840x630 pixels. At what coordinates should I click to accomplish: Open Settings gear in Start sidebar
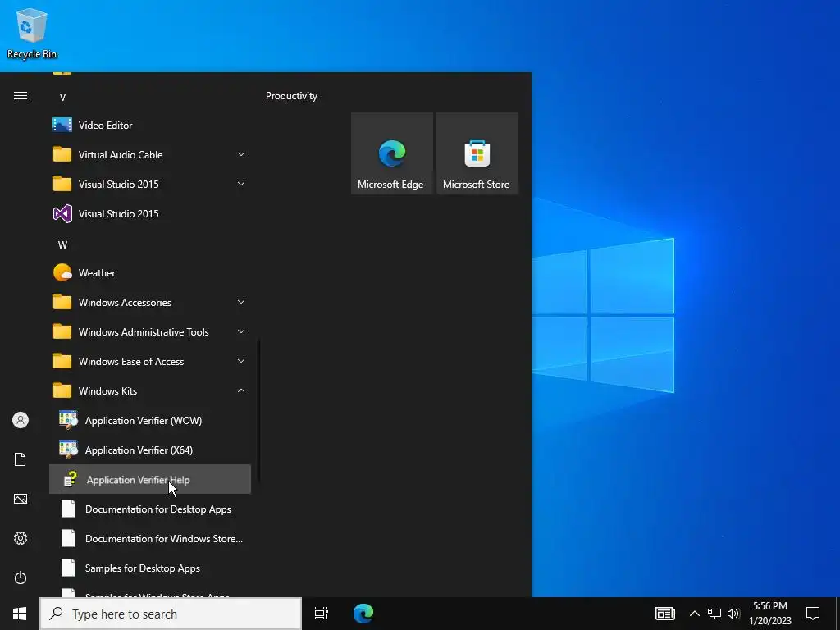21,538
